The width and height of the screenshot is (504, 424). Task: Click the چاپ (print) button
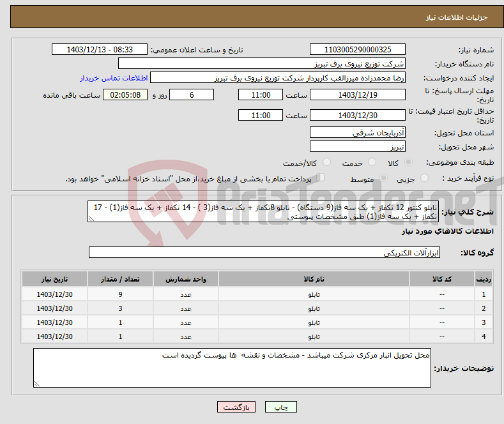(x=280, y=407)
